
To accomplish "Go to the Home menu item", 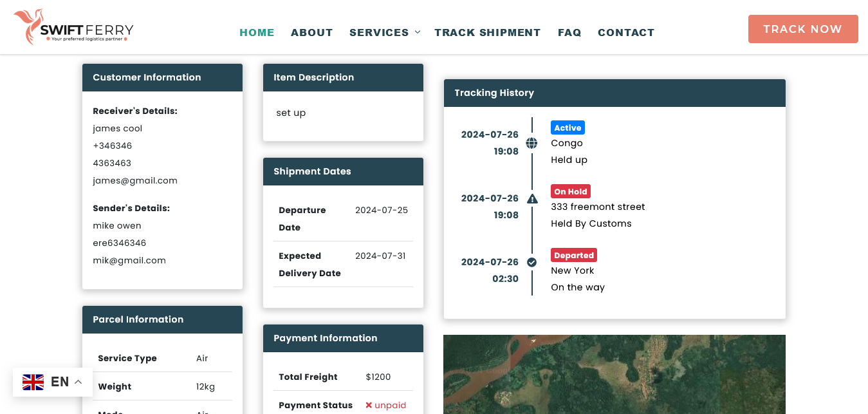I will 257,32.
